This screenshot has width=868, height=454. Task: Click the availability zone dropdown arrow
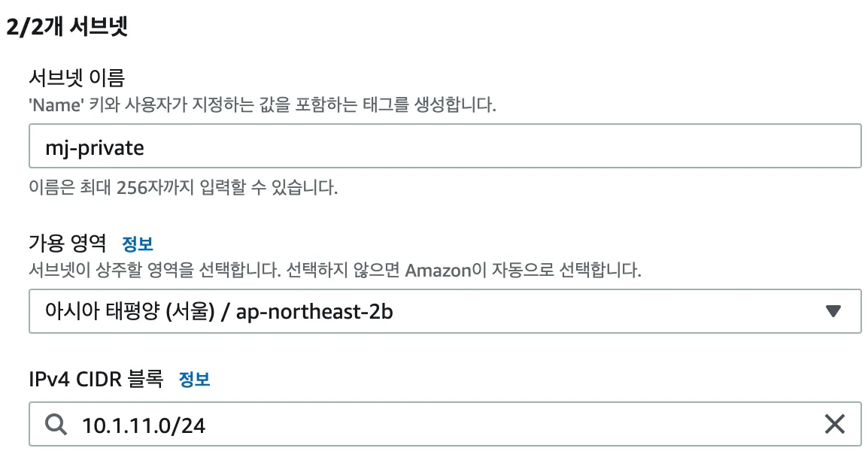tap(833, 310)
